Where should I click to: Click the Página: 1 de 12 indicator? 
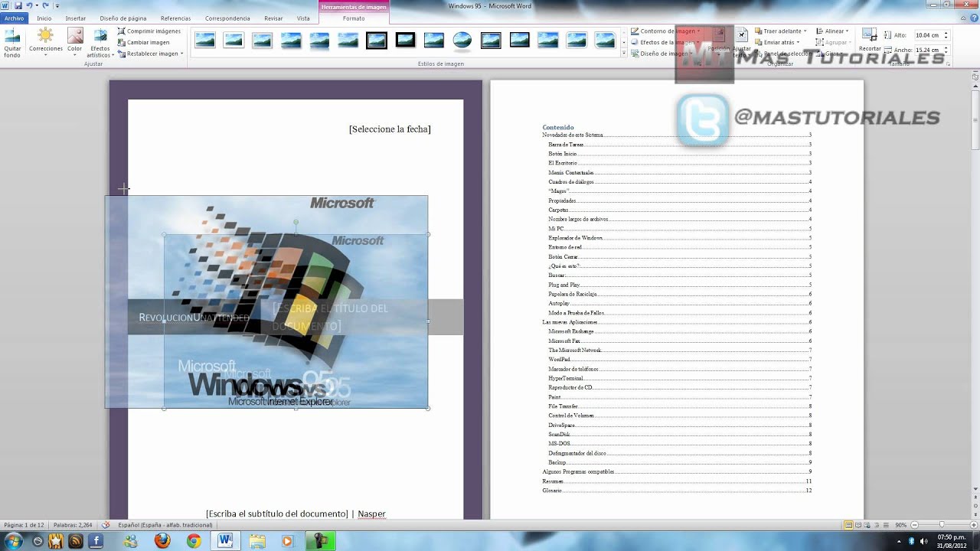(x=24, y=525)
